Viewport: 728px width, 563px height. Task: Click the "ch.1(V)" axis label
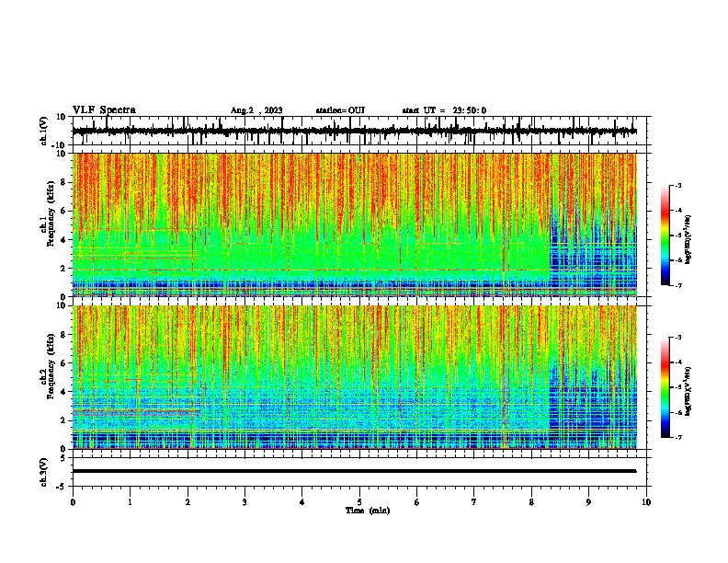coord(44,131)
